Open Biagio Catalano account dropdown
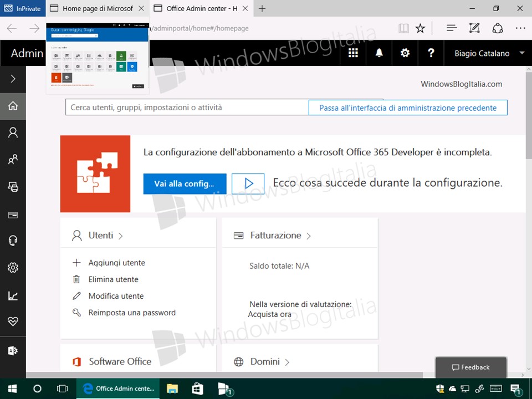Image resolution: width=532 pixels, height=399 pixels. 489,53
